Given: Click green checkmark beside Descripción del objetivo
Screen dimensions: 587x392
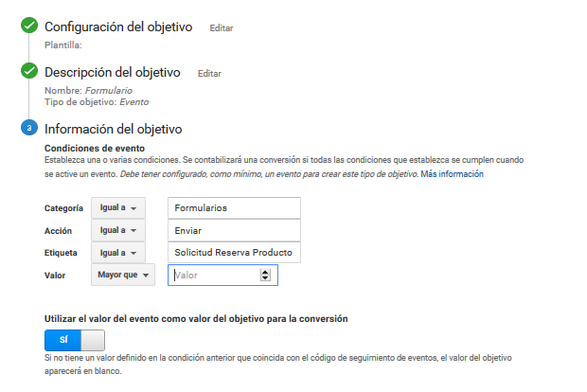Looking at the screenshot, I should (29, 70).
